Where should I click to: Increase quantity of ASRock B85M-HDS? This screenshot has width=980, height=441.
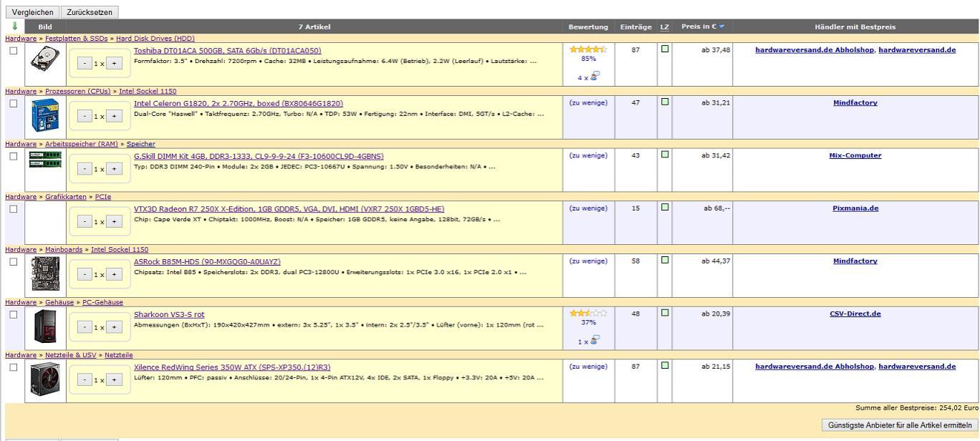(114, 274)
